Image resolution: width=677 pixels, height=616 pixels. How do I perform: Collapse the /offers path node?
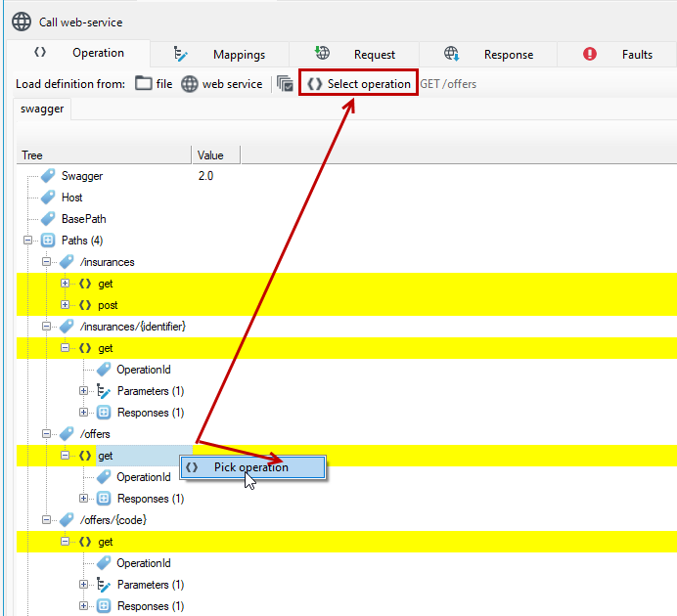(46, 434)
